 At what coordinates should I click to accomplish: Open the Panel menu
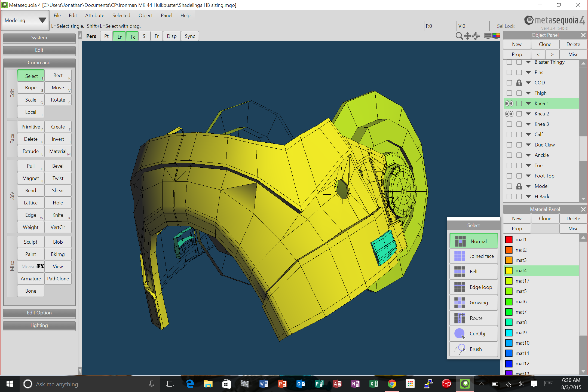166,16
